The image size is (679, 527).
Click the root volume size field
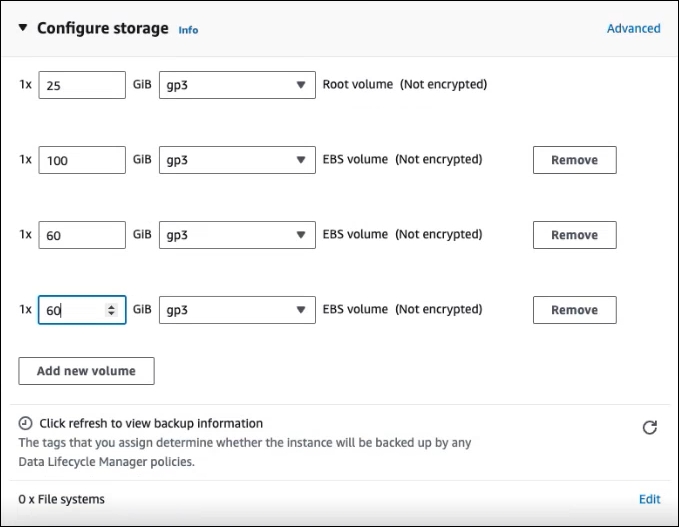(82, 85)
